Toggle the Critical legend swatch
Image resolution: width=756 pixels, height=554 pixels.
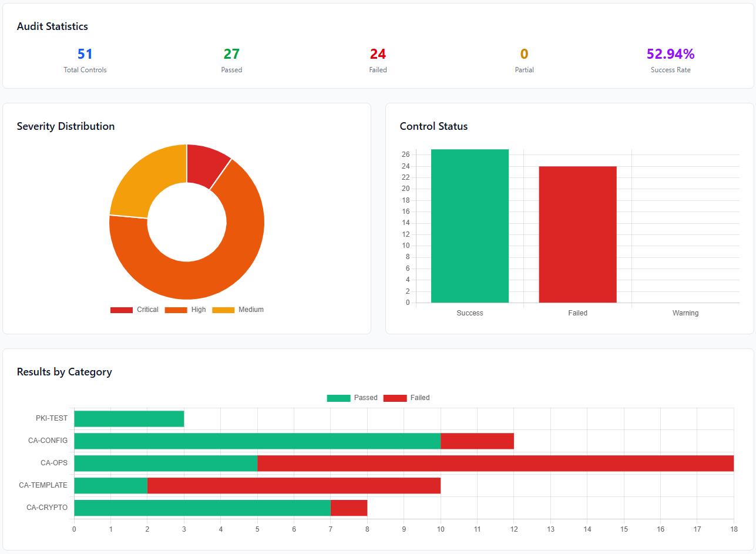point(121,310)
